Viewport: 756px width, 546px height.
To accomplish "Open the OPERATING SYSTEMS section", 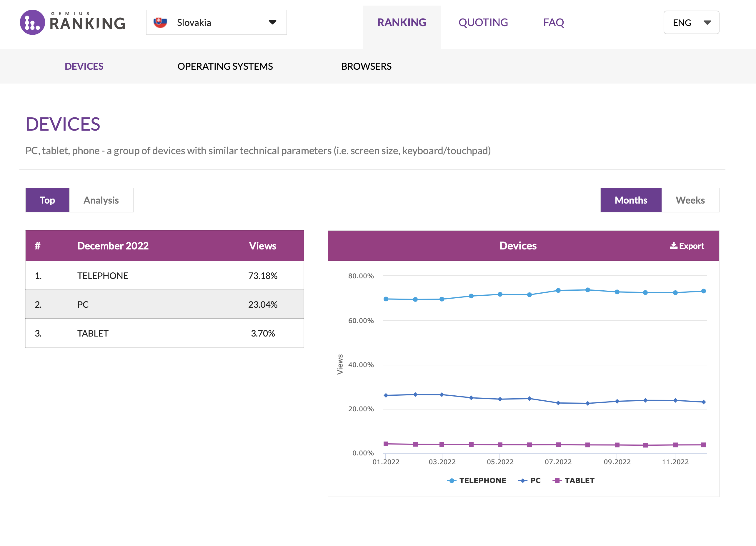I will click(225, 66).
